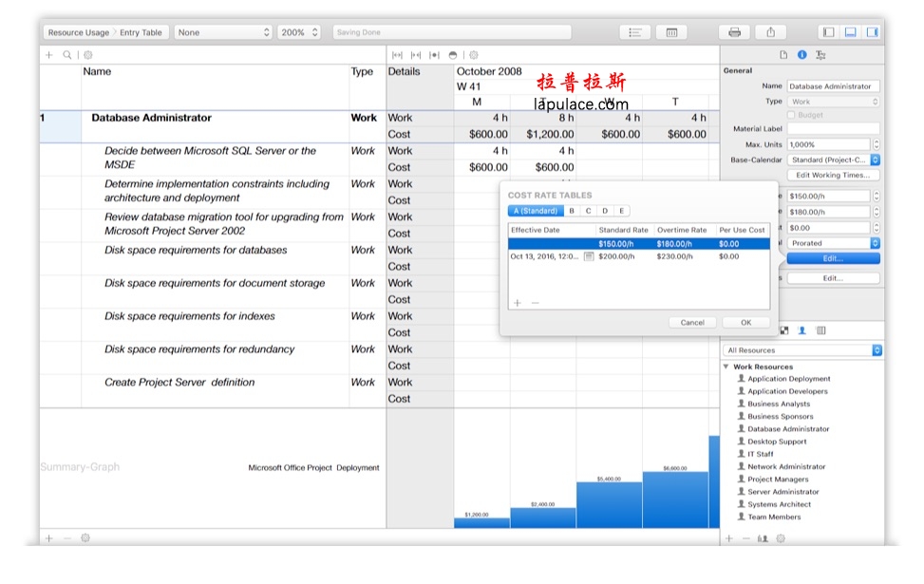Toggle the left sidebar panel icon
The image size is (924, 584).
[x=828, y=32]
